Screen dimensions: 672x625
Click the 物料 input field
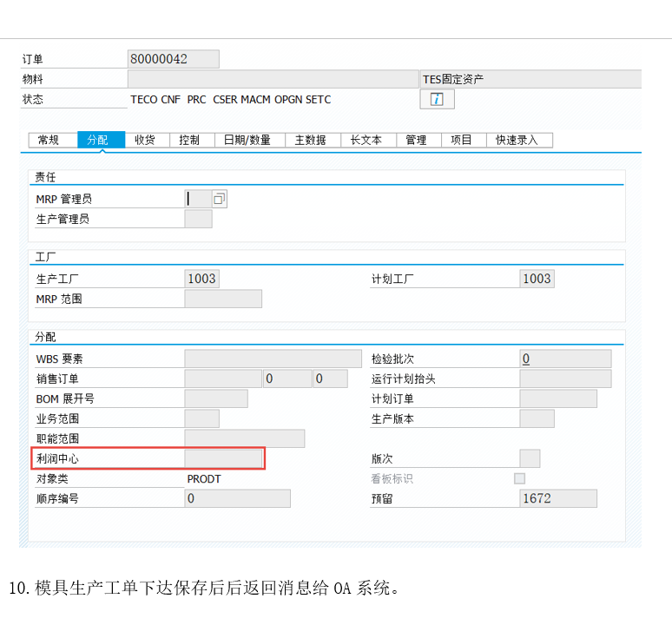tap(273, 79)
